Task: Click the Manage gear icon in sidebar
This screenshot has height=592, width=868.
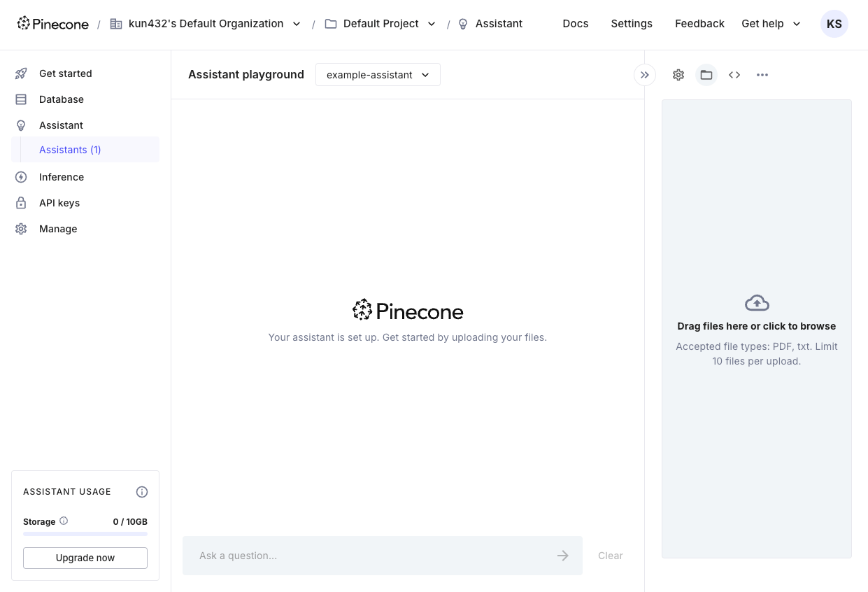Action: 21,229
